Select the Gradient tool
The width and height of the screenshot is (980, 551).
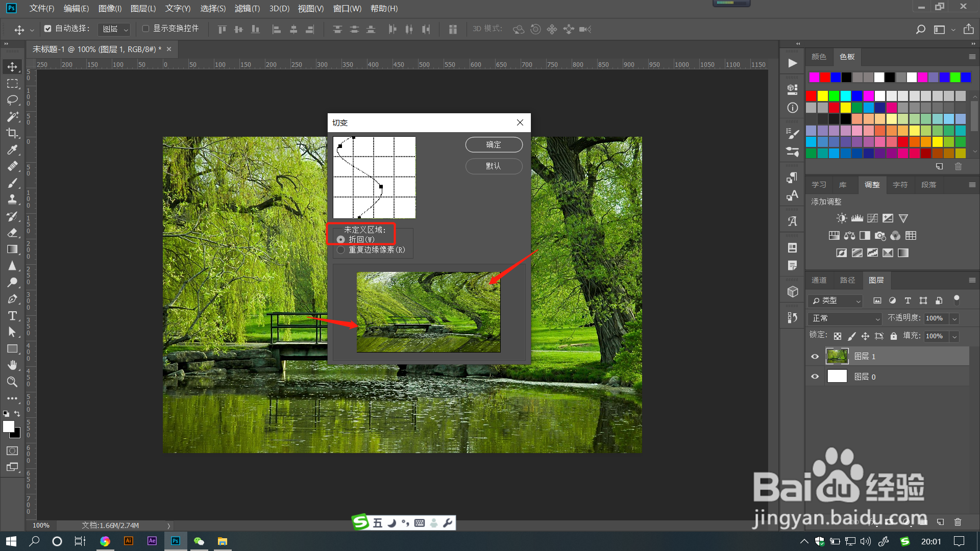[x=12, y=249]
